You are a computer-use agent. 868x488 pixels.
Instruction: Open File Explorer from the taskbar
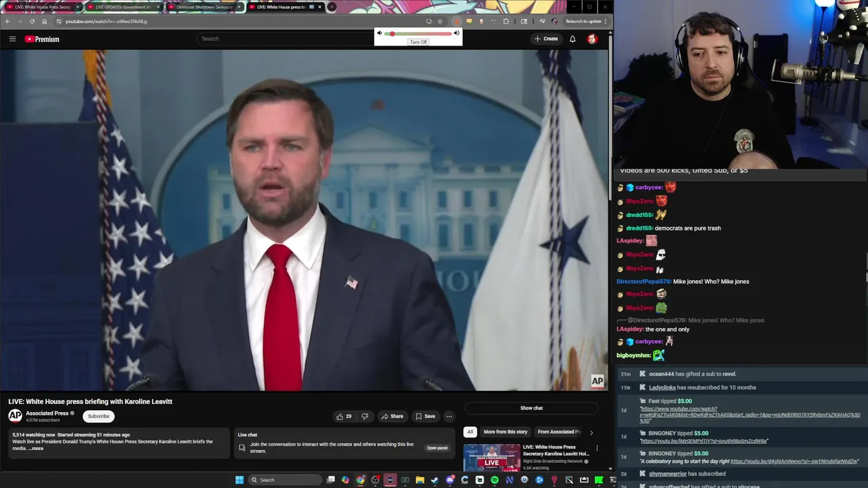[x=420, y=480]
